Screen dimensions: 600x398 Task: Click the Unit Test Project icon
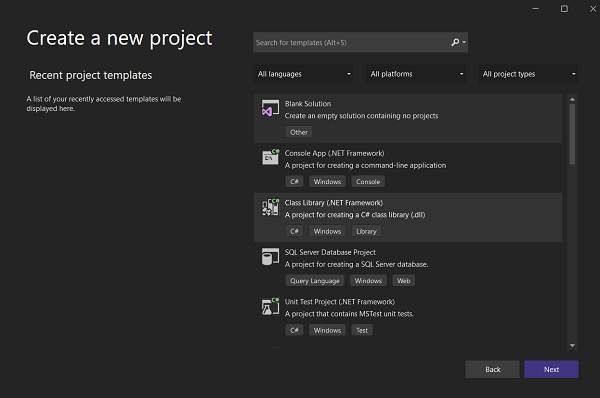[x=270, y=306]
